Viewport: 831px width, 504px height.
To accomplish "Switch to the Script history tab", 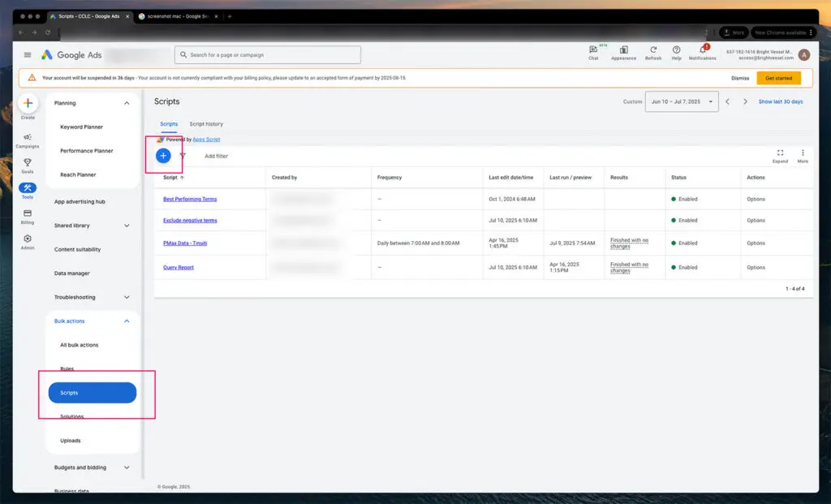I will pos(206,124).
